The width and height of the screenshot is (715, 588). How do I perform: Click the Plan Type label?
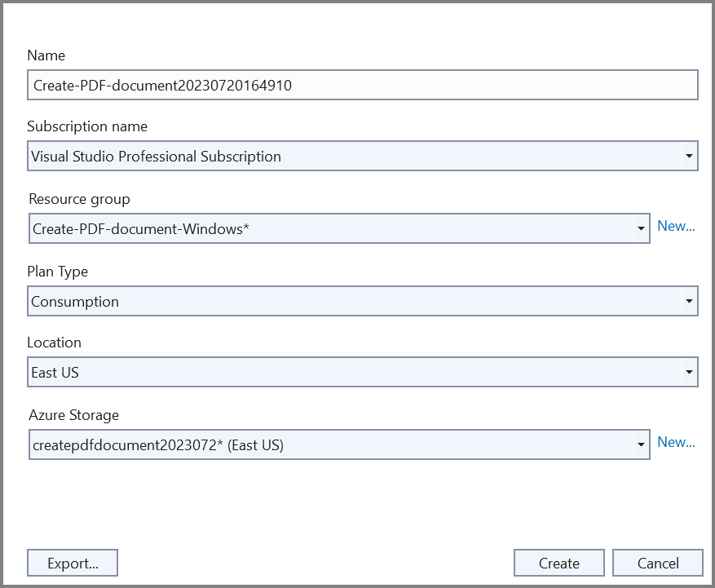tap(57, 272)
